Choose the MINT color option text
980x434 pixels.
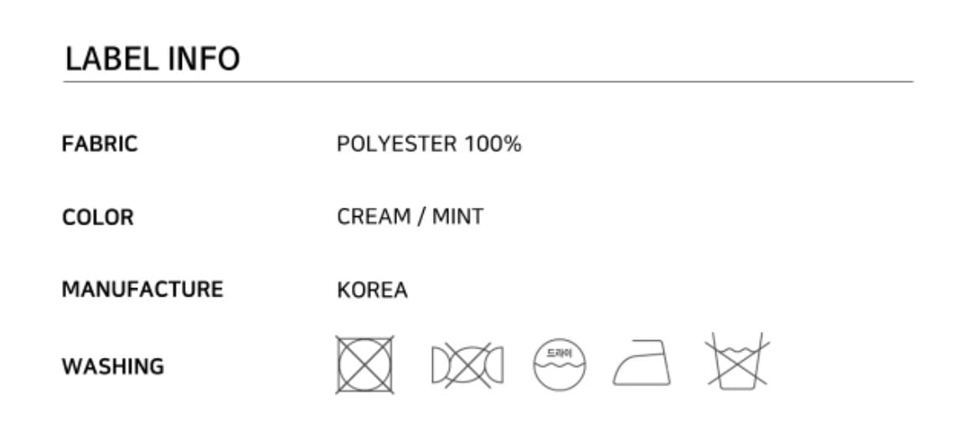pos(457,217)
